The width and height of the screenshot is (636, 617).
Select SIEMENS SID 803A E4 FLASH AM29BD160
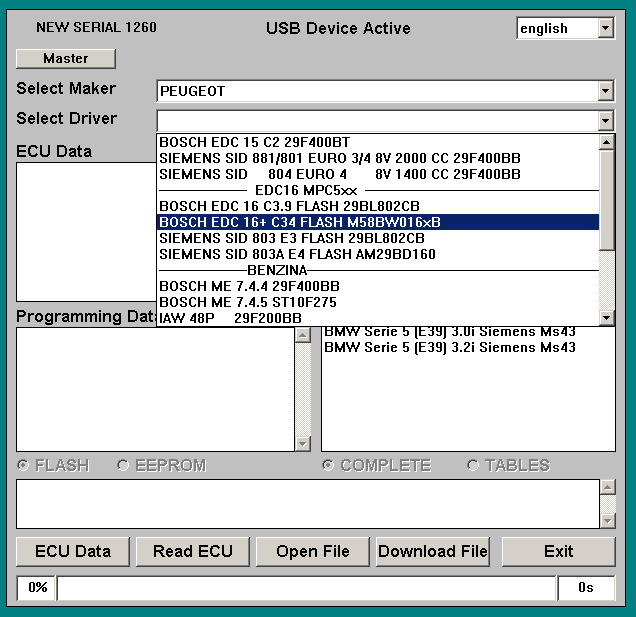tap(378, 254)
